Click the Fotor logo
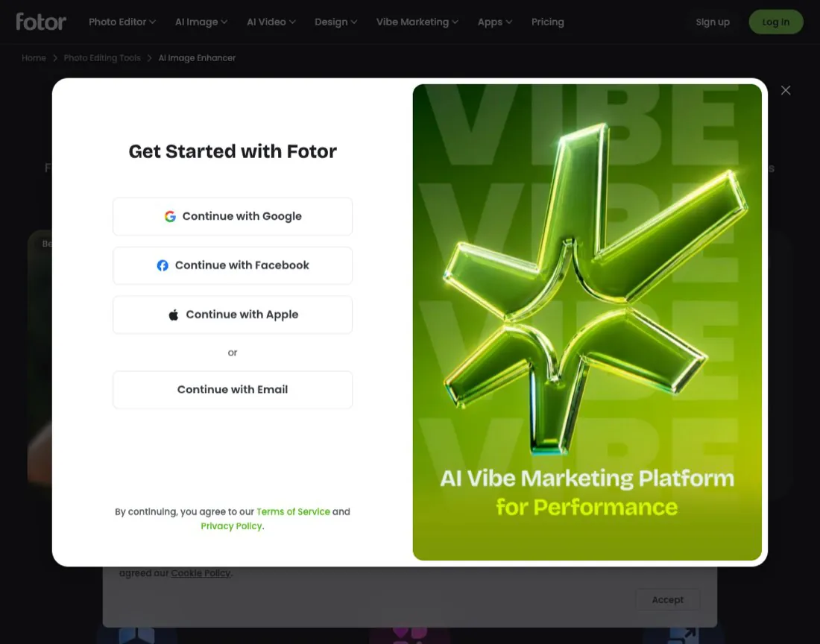Image resolution: width=820 pixels, height=644 pixels. coord(41,22)
